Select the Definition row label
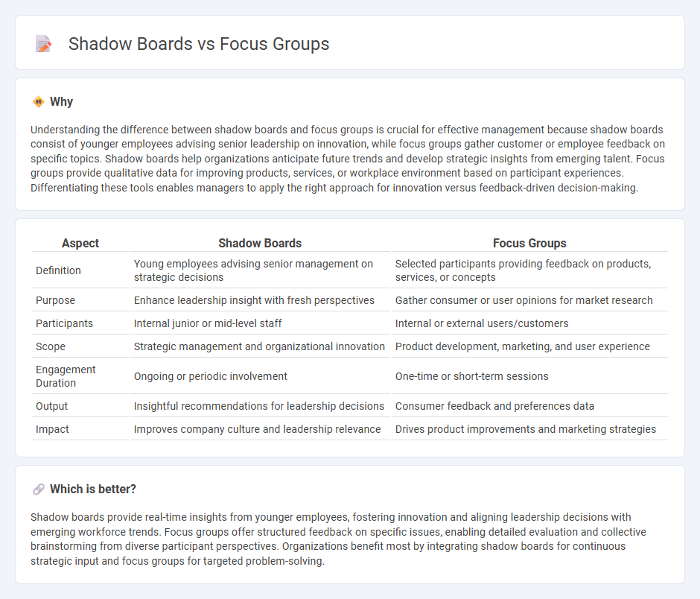Screen dimensions: 700x599 59,270
